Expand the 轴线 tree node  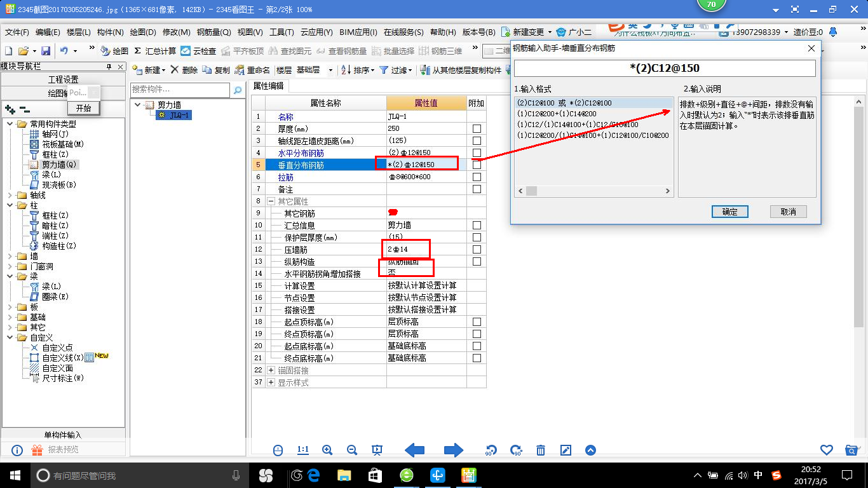point(10,195)
